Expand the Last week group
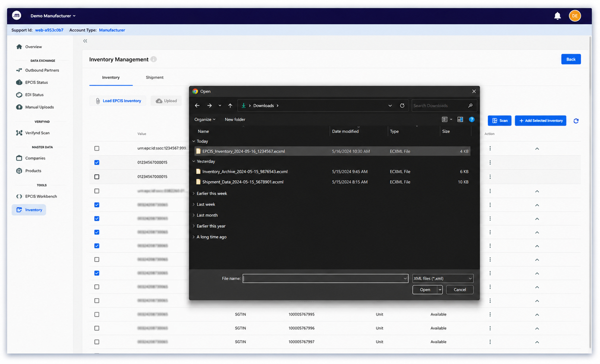 coord(194,204)
